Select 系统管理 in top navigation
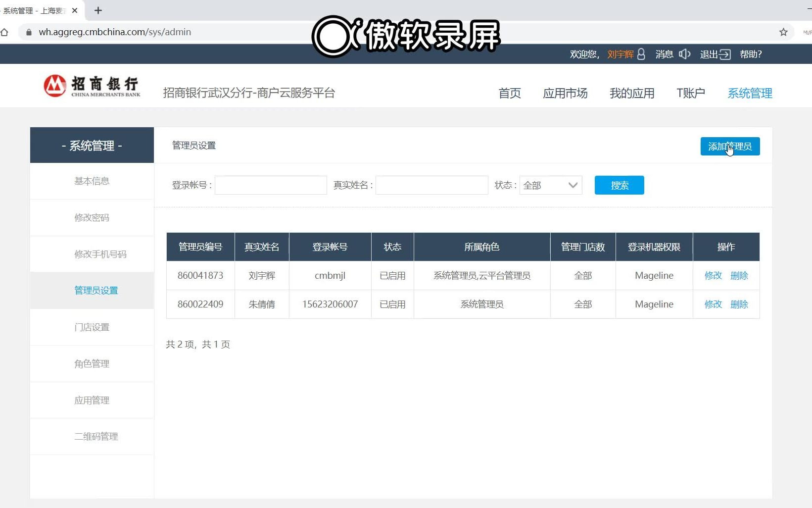 coord(750,93)
